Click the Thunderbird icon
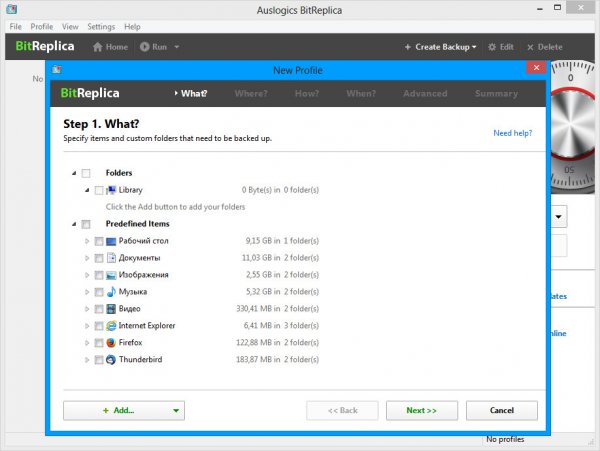600x451 pixels. point(111,359)
